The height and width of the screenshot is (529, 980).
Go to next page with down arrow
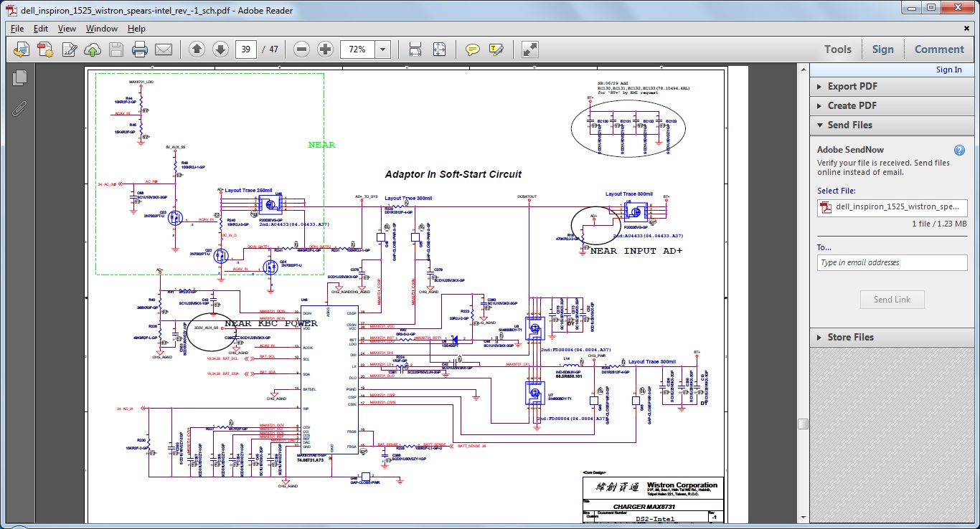[x=220, y=49]
